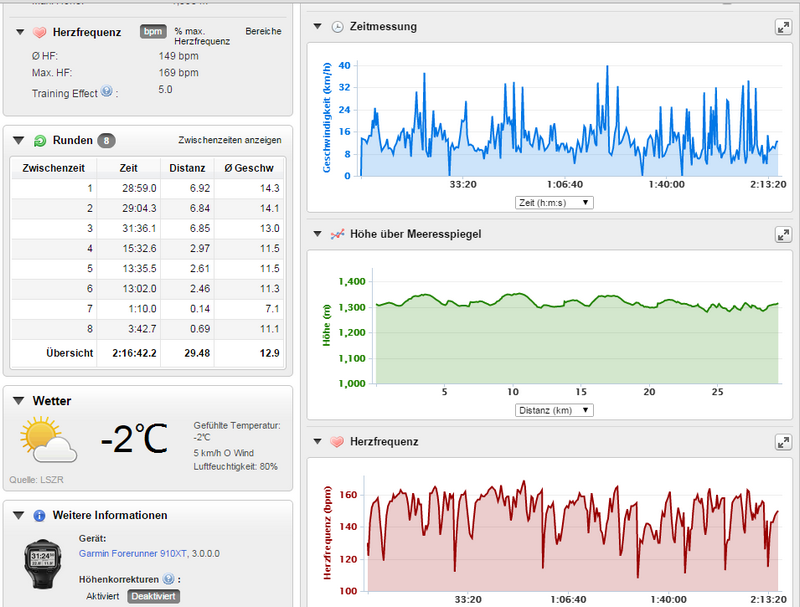
Task: Switch heart rate units to bpm
Action: pyautogui.click(x=152, y=32)
